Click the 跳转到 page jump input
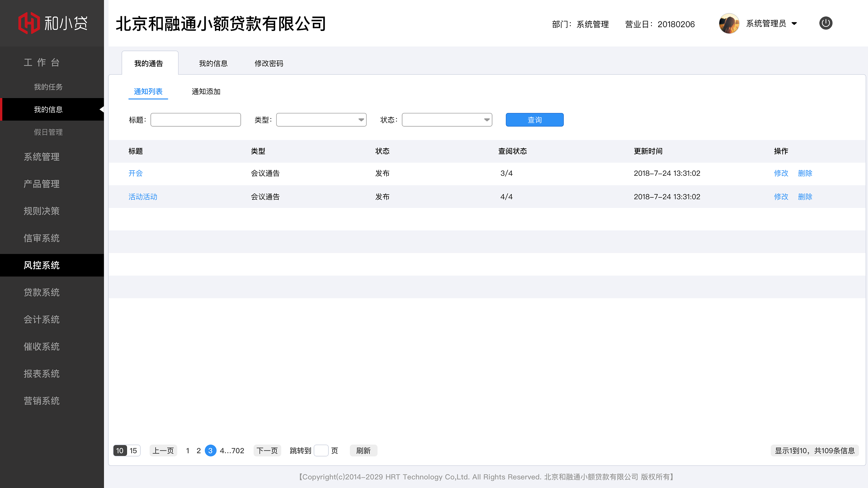This screenshot has width=868, height=488. (x=321, y=450)
